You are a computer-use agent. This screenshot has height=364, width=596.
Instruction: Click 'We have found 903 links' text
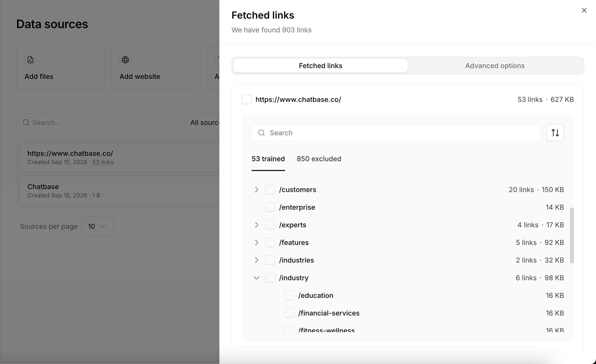point(272,30)
